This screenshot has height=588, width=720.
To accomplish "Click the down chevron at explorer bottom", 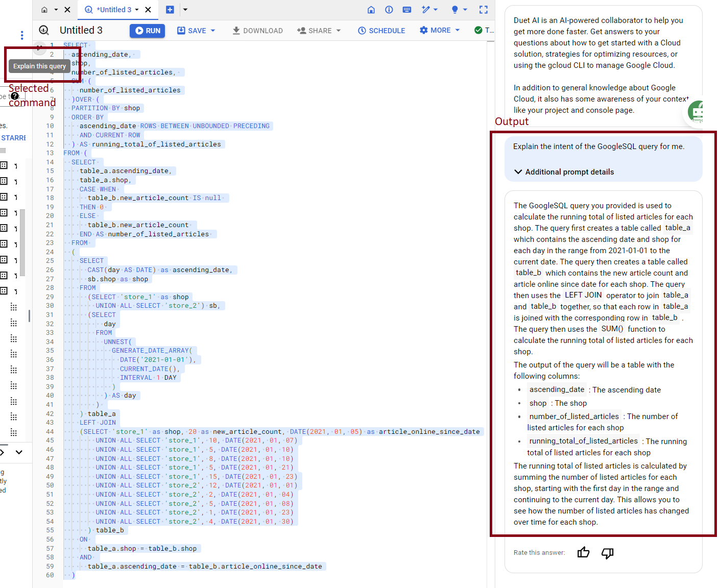I will tap(19, 452).
